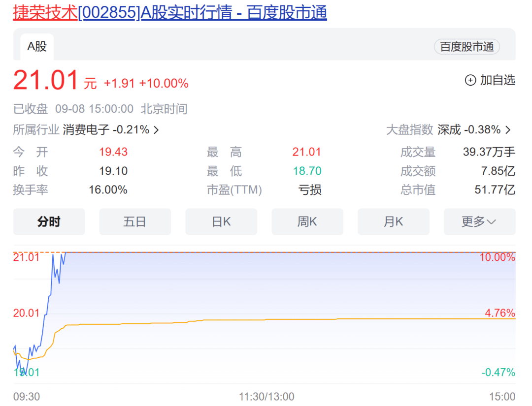This screenshot has height=406, width=532.
Task: Switch to the A股 tab
Action: tap(35, 47)
